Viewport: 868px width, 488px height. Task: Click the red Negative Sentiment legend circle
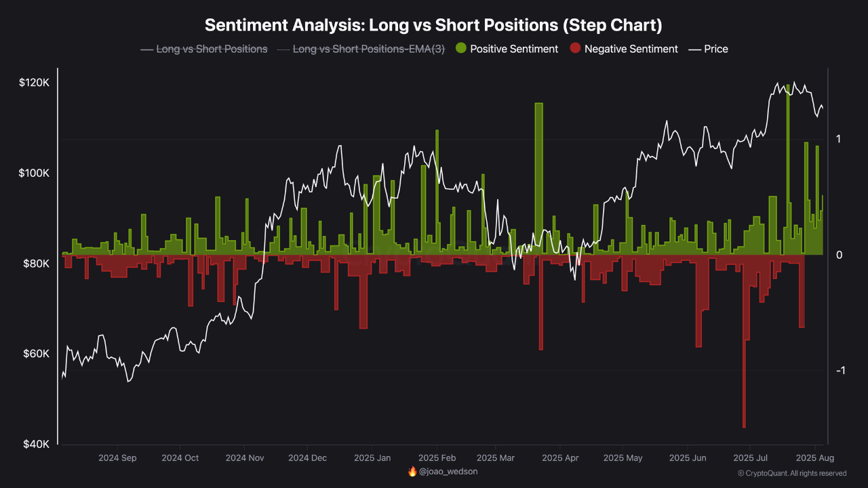pyautogui.click(x=576, y=49)
